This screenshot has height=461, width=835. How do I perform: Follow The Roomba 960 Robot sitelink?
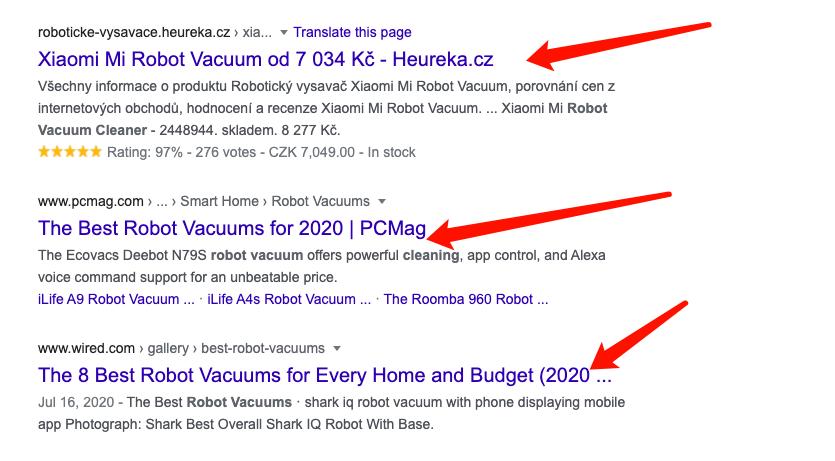point(465,299)
